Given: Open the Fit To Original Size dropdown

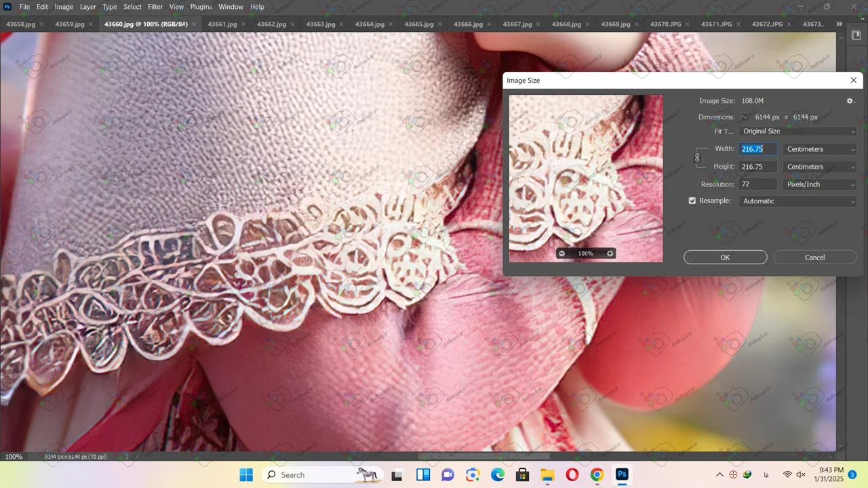Looking at the screenshot, I should pyautogui.click(x=798, y=131).
